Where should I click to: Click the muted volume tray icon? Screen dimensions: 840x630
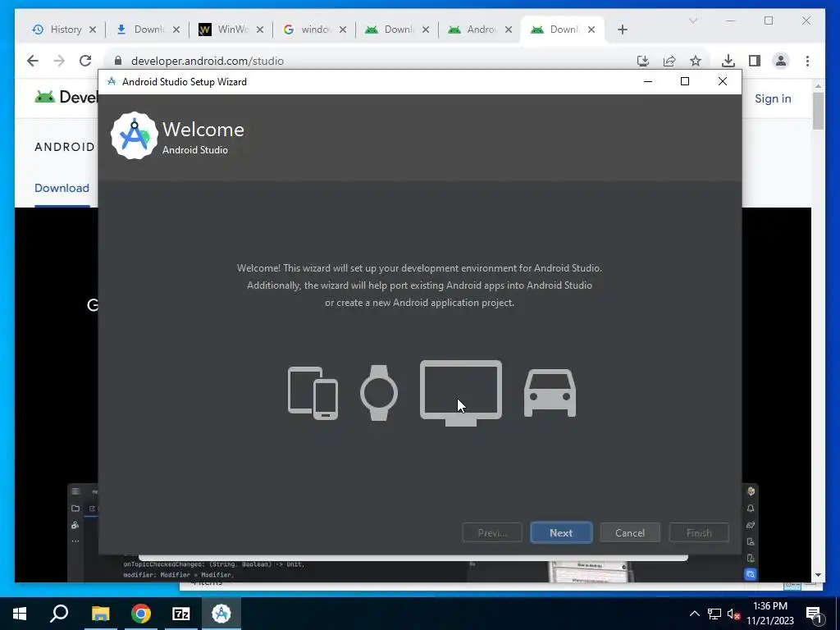[734, 614]
